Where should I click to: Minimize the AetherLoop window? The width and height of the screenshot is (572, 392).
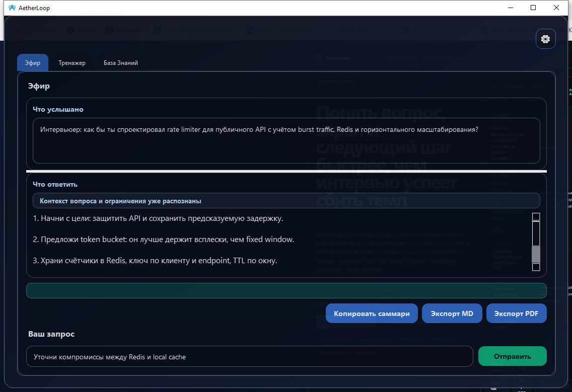pos(510,8)
